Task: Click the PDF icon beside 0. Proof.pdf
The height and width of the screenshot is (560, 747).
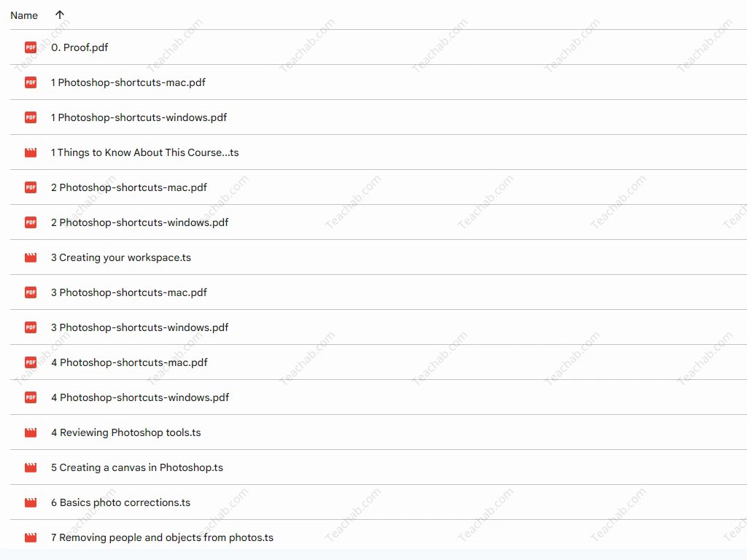Action: coord(31,47)
